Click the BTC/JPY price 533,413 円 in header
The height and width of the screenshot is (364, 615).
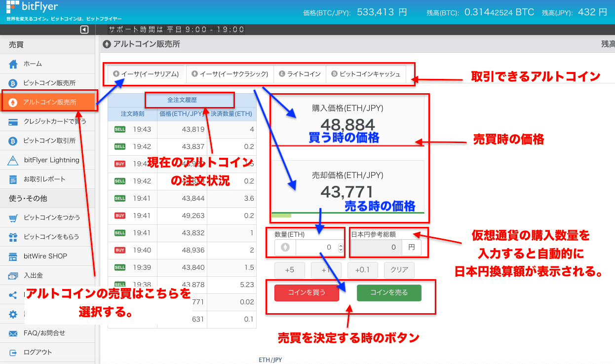[383, 12]
